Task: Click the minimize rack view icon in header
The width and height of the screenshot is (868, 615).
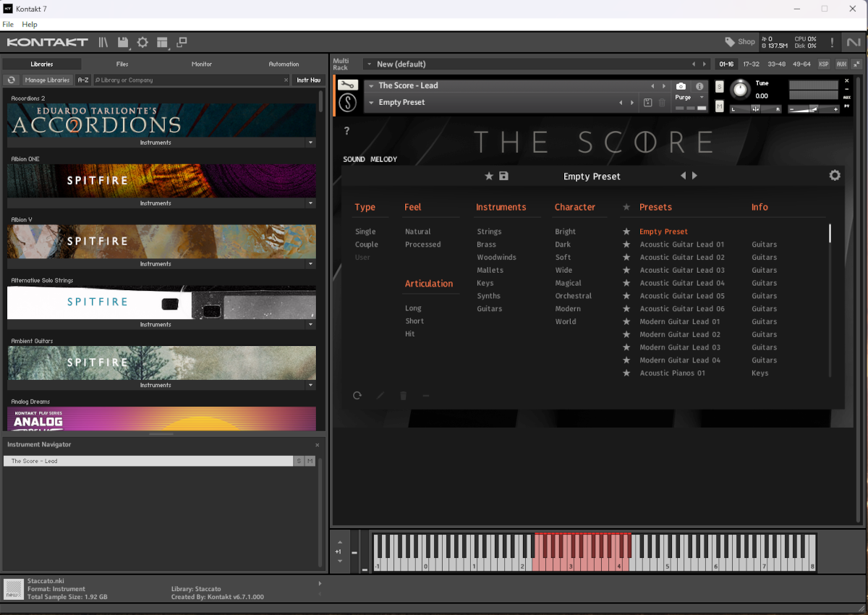Action: tap(182, 42)
